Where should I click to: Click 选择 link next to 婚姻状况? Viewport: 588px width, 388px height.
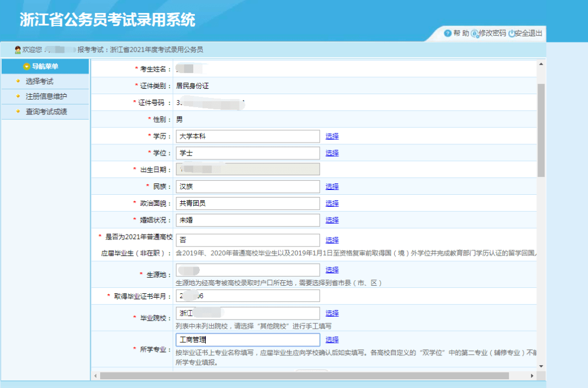[x=332, y=220]
